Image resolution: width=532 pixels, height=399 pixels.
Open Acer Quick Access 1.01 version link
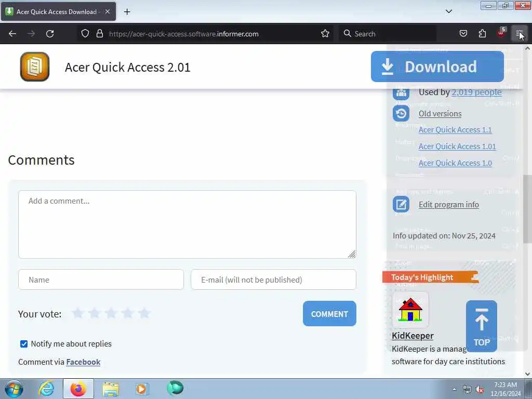[457, 146]
